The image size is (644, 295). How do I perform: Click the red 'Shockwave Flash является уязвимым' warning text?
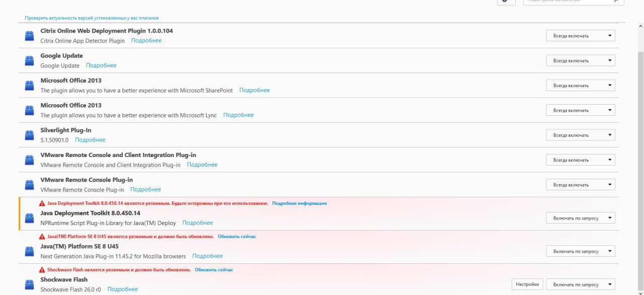119,270
